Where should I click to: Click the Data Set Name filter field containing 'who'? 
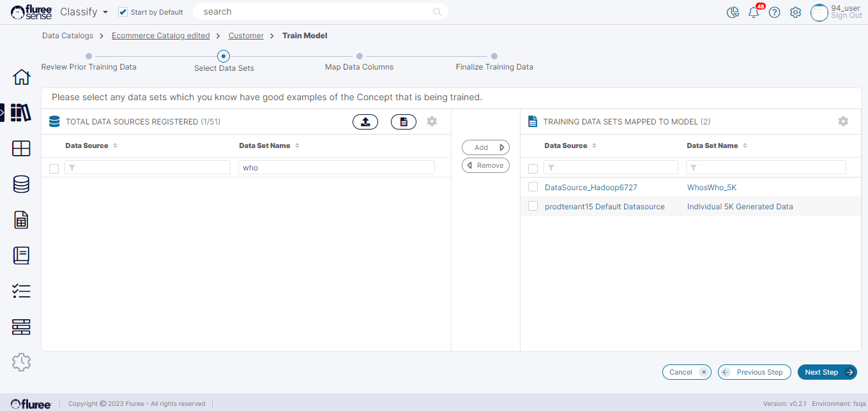[337, 168]
